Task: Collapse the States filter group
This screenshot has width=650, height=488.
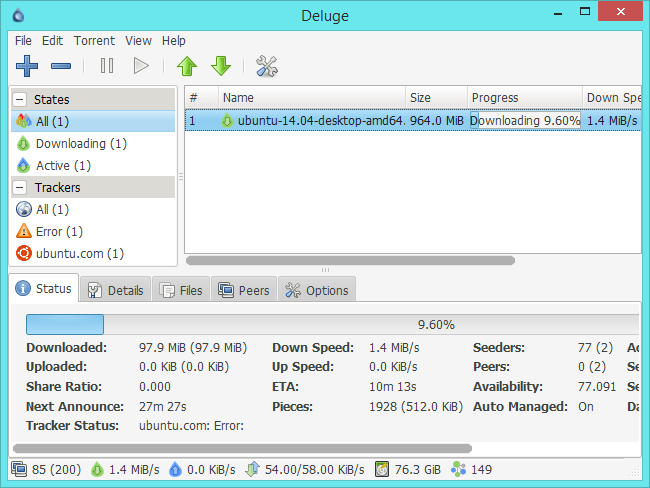Action: coord(20,99)
